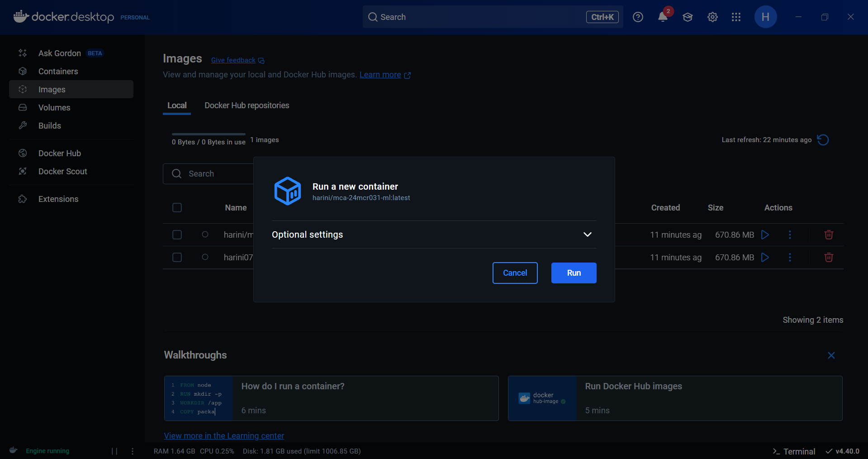The width and height of the screenshot is (868, 459).
Task: Click Ask Gordon sparkle icon
Action: tap(23, 53)
